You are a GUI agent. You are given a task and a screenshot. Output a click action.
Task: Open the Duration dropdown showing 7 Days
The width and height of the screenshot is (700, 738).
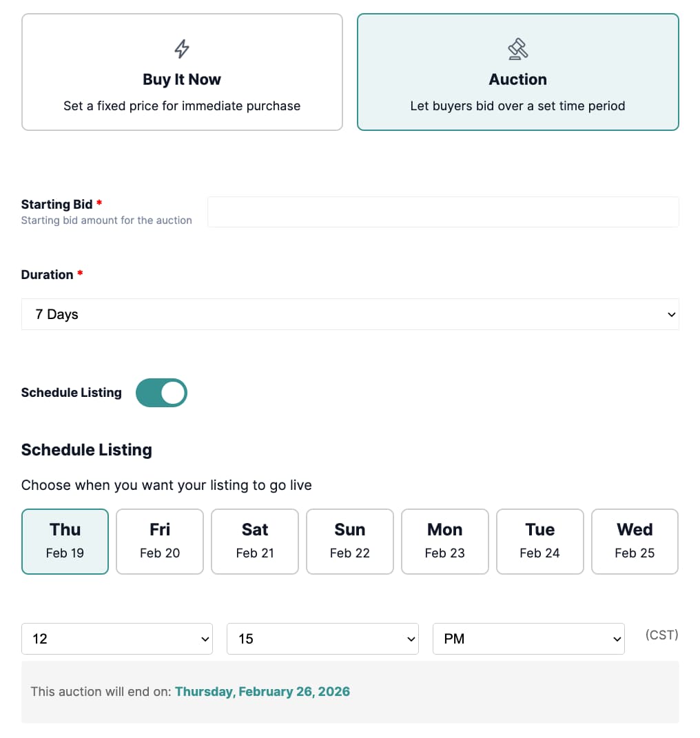pos(350,314)
